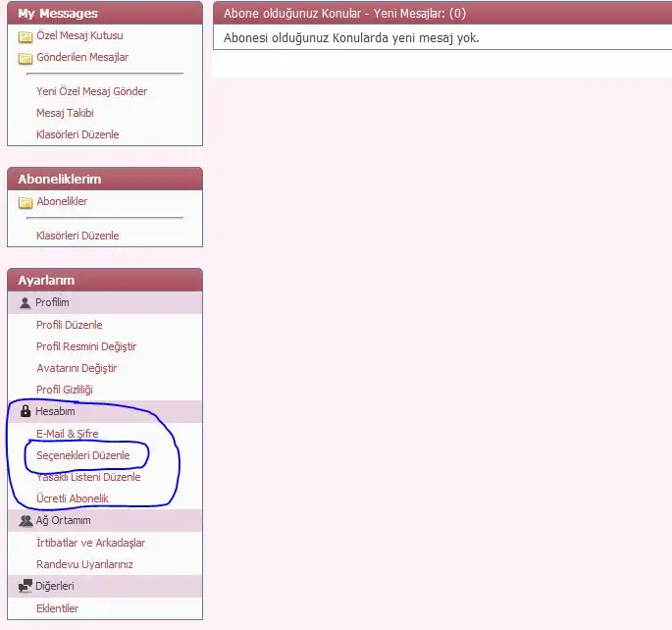This screenshot has width=672, height=630.
Task: Click Ücretli Abonelik link
Action: [x=73, y=499]
